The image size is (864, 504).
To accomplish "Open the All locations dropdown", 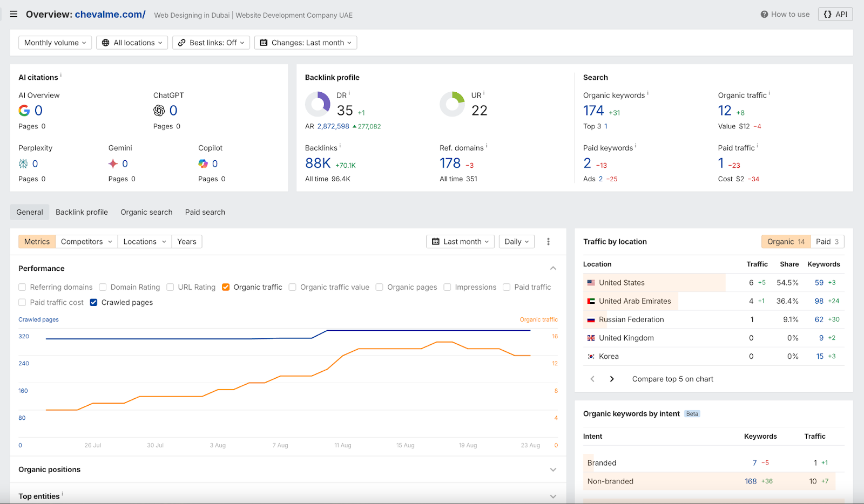I will click(x=132, y=43).
